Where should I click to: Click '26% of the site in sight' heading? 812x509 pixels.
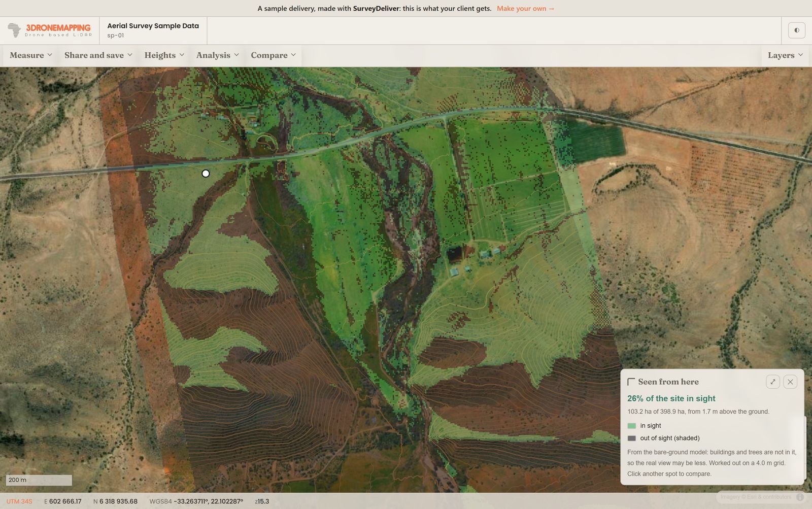[671, 398]
